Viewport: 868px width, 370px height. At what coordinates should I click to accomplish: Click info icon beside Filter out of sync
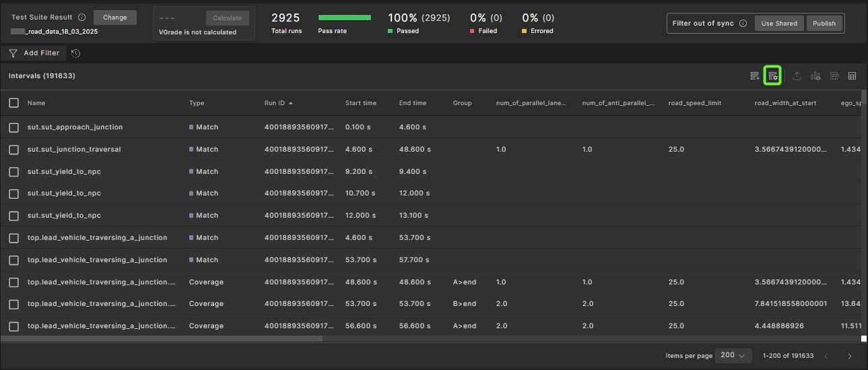pos(743,24)
